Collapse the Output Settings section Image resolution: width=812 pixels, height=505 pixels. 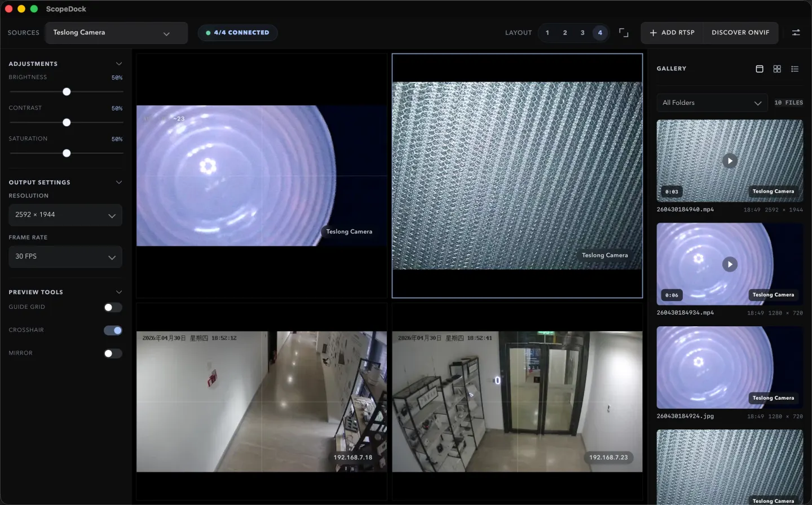[119, 183]
